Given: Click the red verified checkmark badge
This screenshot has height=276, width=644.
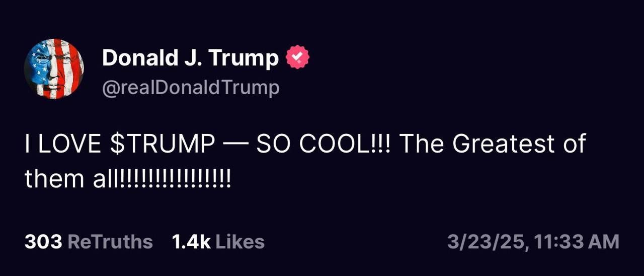Looking at the screenshot, I should click(297, 58).
